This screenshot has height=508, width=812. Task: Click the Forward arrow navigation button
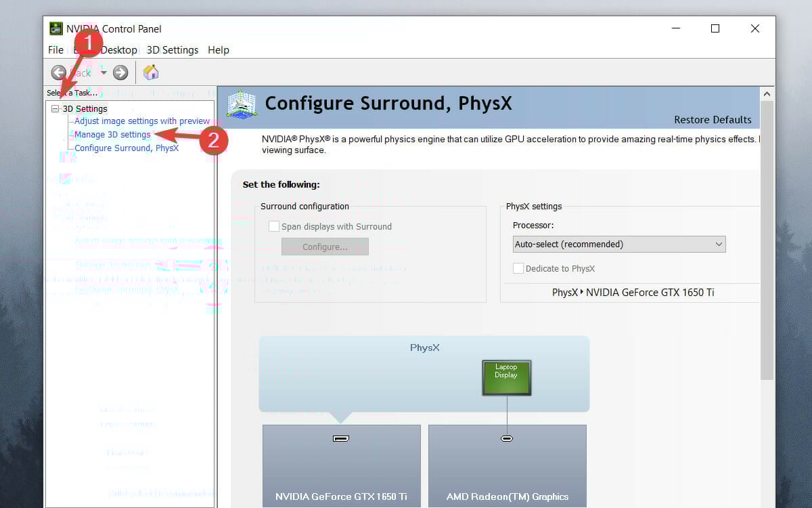[120, 72]
